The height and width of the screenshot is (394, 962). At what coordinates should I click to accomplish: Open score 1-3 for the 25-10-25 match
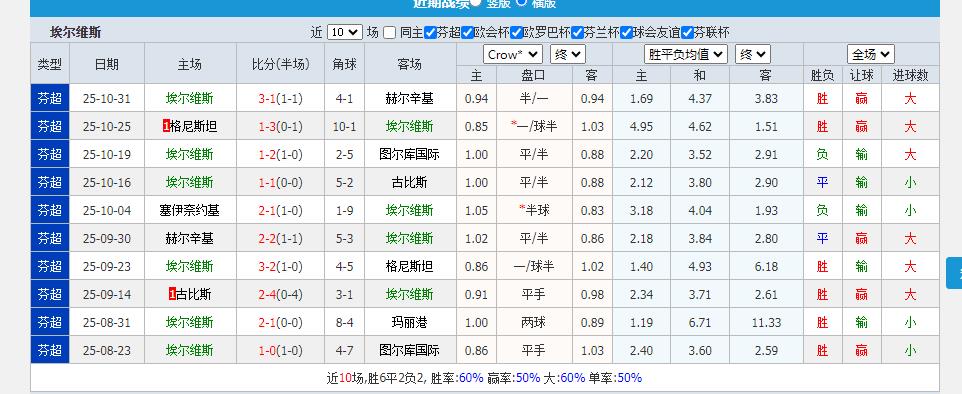click(x=266, y=126)
